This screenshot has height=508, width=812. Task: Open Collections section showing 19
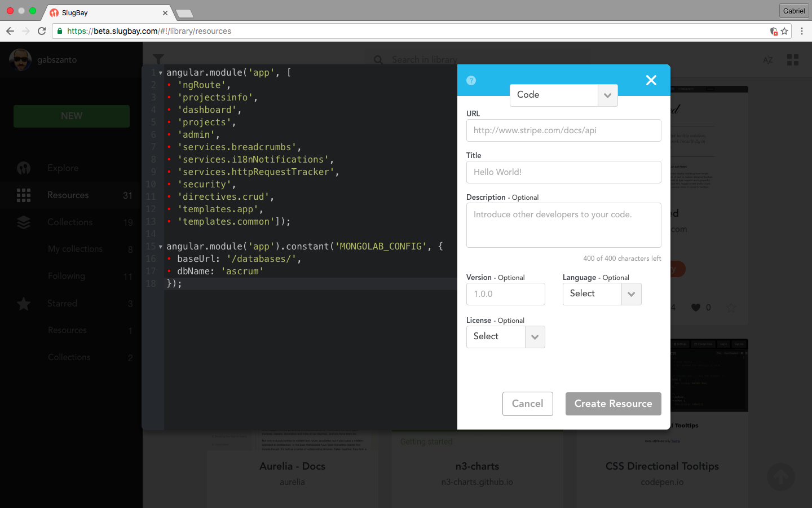click(x=71, y=222)
